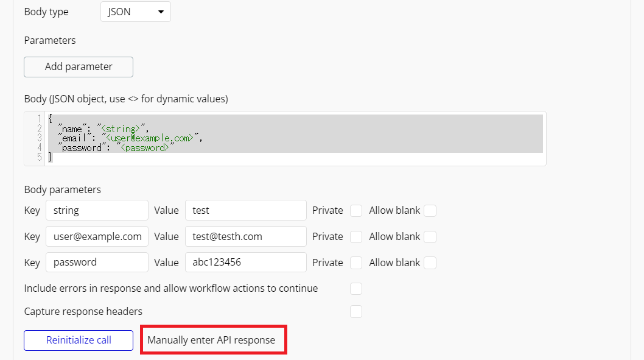The image size is (644, 360).
Task: Click the Reinitialize call button
Action: coord(79,341)
